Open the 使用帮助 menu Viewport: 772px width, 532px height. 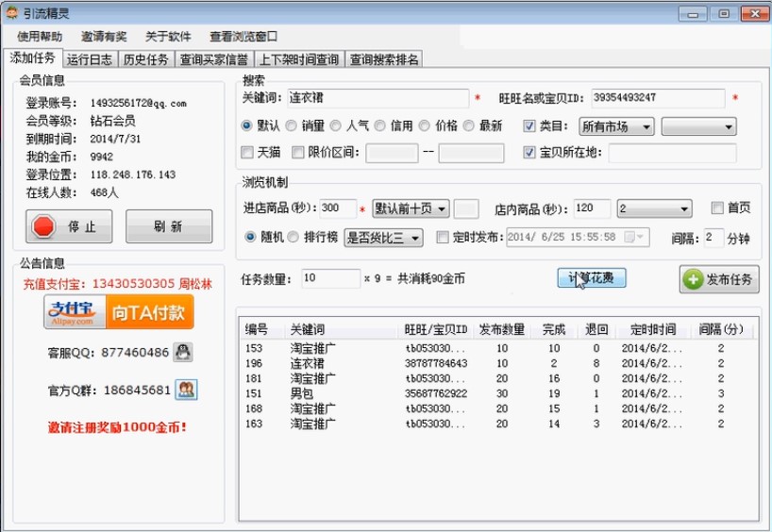tap(40, 36)
